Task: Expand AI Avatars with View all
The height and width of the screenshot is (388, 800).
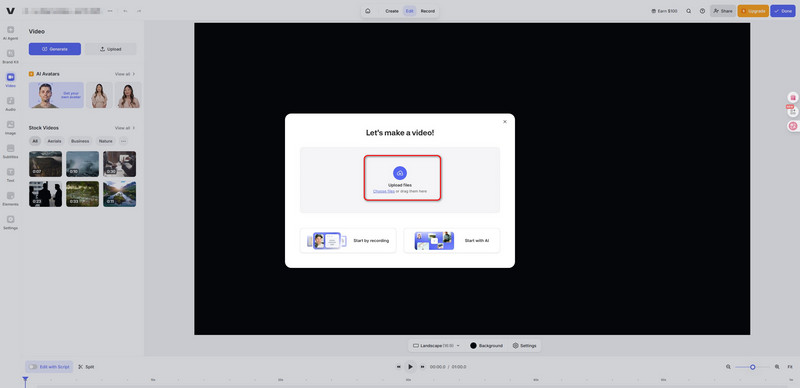Action: [125, 74]
